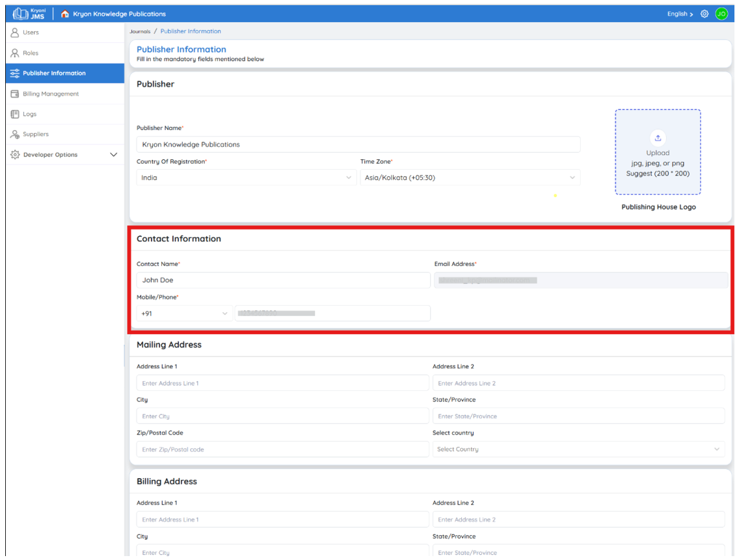Click the Users sidebar icon
The width and height of the screenshot is (739, 560).
[14, 32]
